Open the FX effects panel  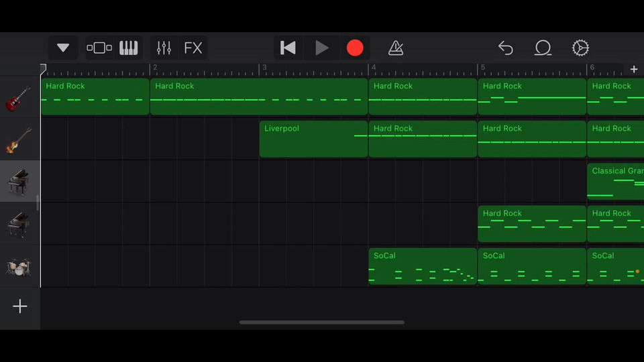click(x=193, y=48)
